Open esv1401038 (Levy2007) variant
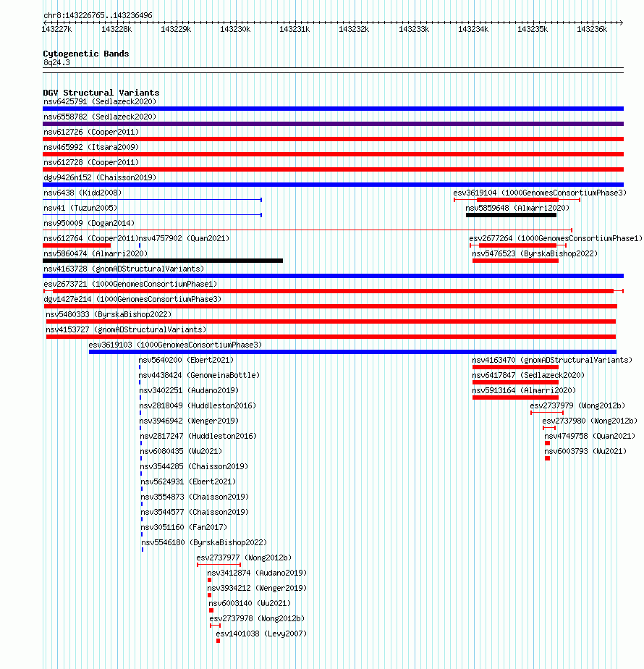The width and height of the screenshot is (644, 669). 261,634
